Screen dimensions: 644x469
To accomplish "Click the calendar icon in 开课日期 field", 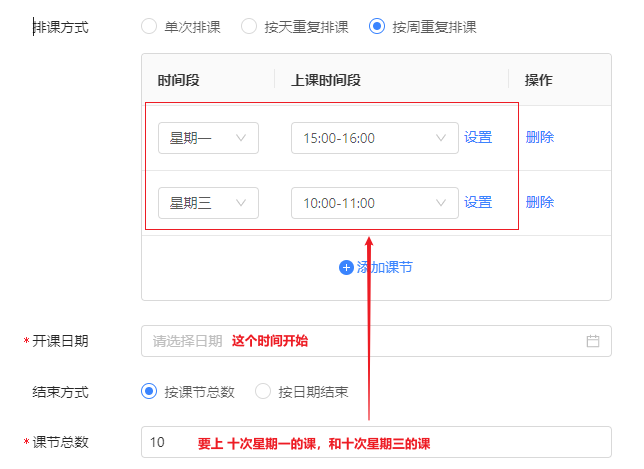I will 592,341.
